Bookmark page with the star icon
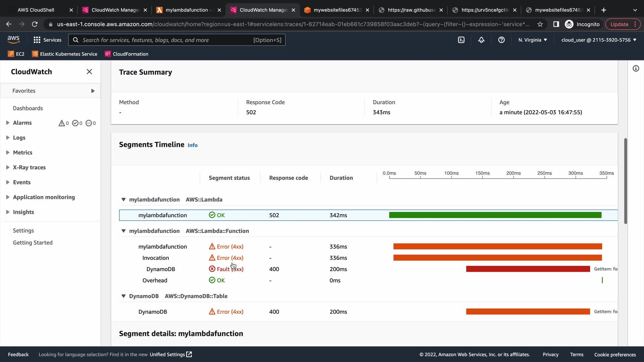This screenshot has width=644, height=362. [540, 24]
